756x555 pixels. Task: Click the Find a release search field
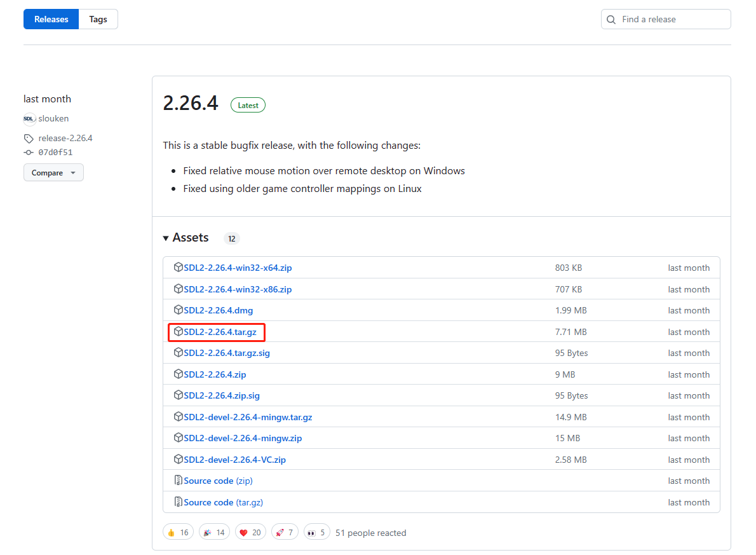672,20
